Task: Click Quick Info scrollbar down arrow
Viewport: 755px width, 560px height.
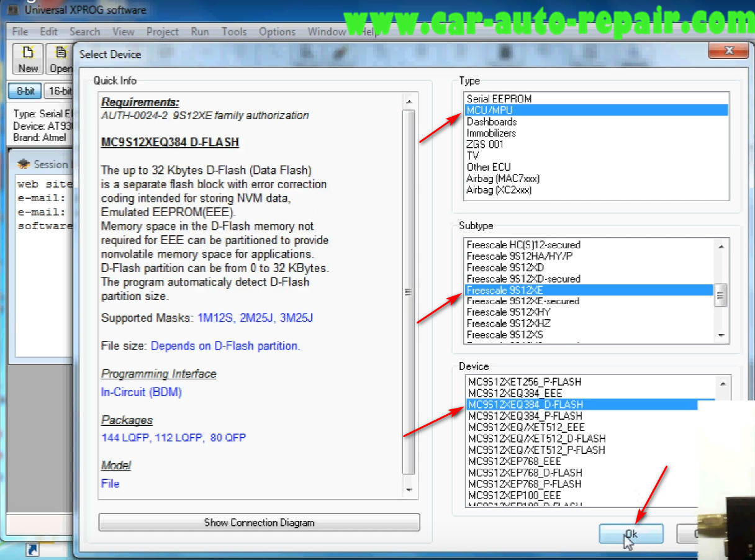Action: pyautogui.click(x=409, y=490)
